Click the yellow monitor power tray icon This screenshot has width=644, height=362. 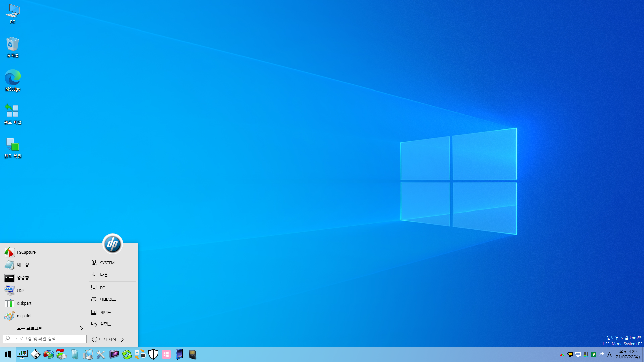[570, 354]
